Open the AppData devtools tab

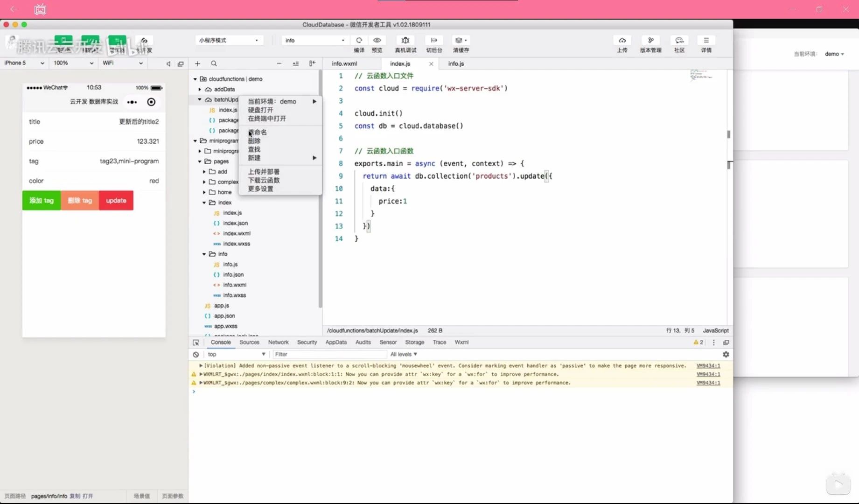[336, 342]
